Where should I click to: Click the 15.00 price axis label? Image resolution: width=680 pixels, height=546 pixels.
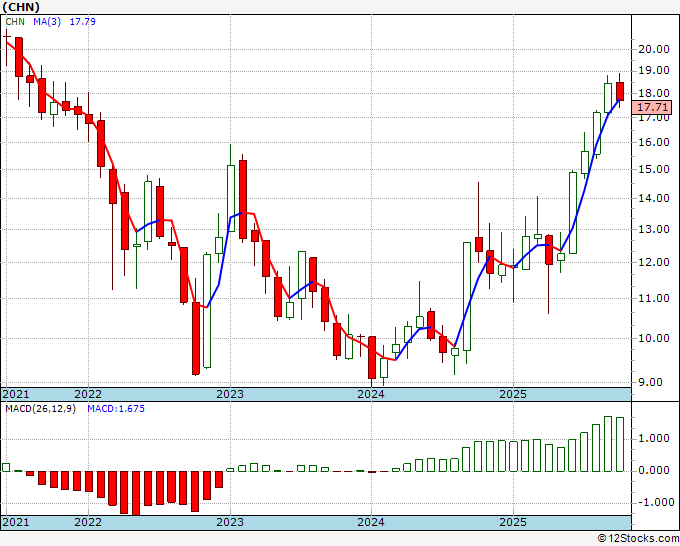654,169
